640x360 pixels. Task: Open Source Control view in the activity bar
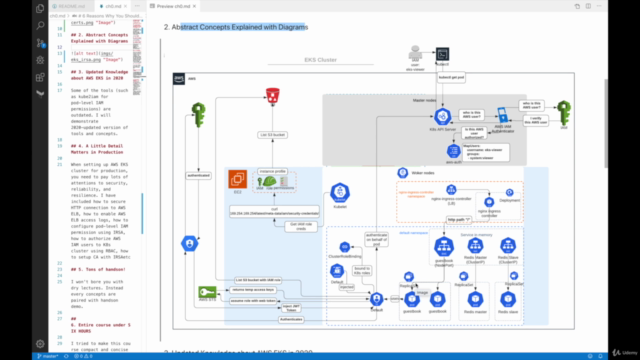(40, 43)
